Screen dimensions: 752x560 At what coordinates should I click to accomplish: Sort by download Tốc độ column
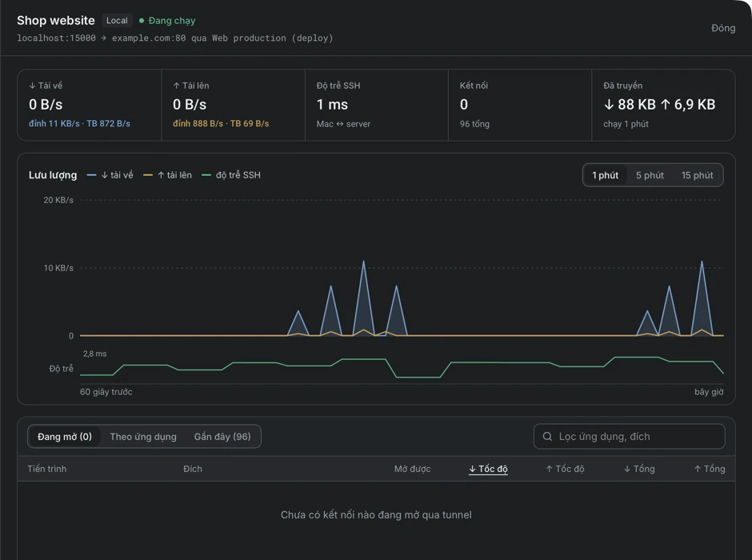[x=488, y=469]
